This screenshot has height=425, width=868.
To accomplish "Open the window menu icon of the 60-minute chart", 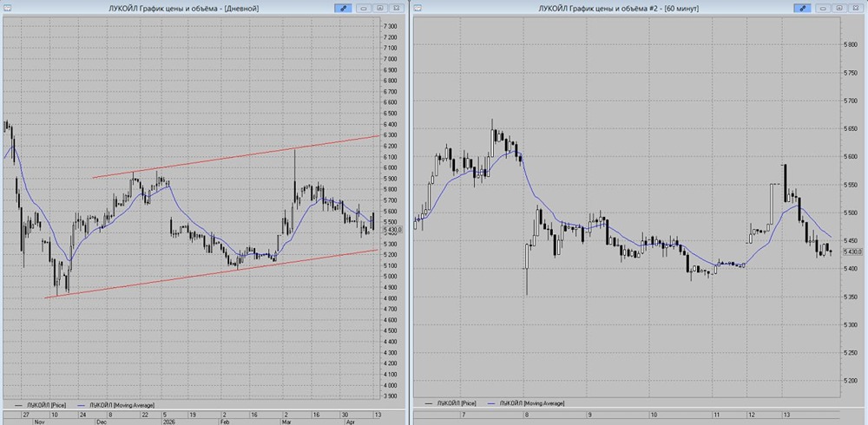I will (418, 9).
